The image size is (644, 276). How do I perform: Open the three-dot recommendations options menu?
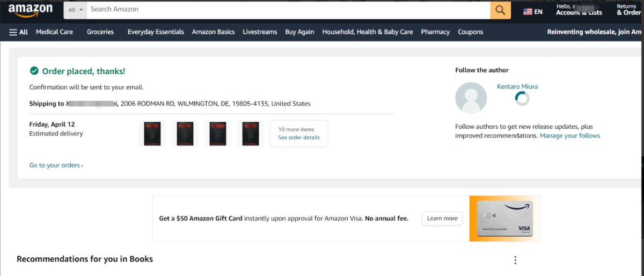[x=515, y=260]
